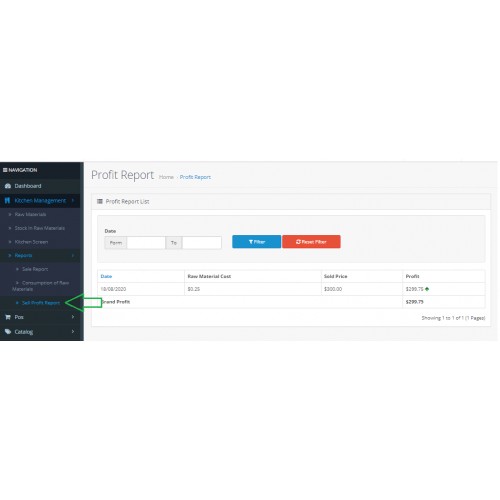Sort by the Date column header
The height and width of the screenshot is (500, 500).
point(106,276)
